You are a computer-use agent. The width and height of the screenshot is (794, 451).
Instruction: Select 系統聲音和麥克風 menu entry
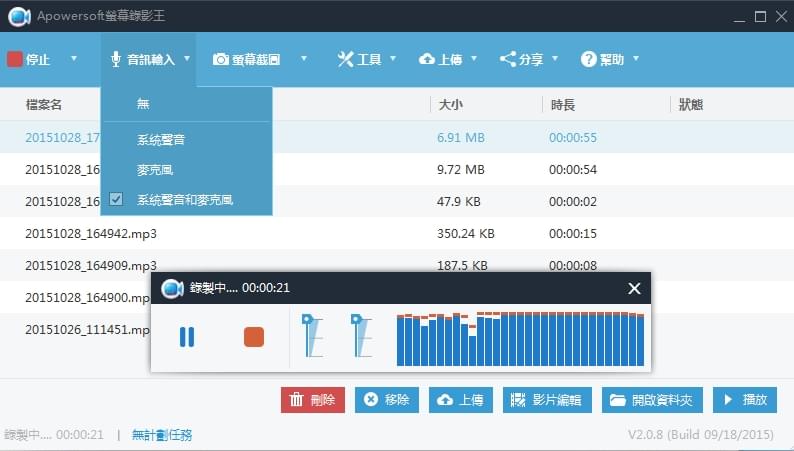[x=186, y=200]
